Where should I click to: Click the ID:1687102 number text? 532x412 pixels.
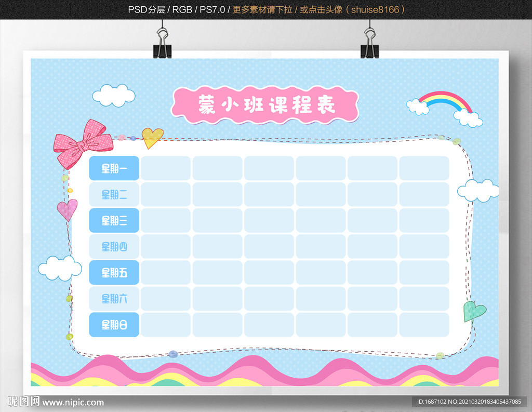point(432,402)
